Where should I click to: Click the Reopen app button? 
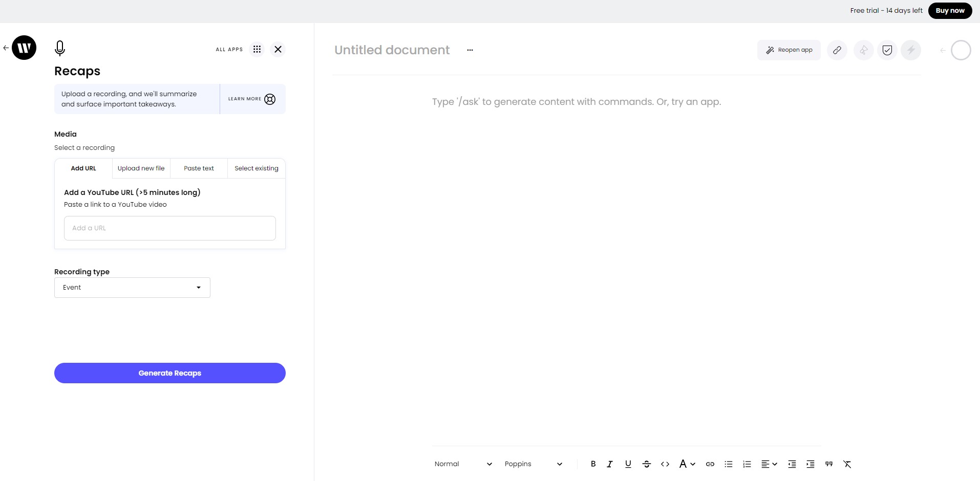pyautogui.click(x=789, y=50)
